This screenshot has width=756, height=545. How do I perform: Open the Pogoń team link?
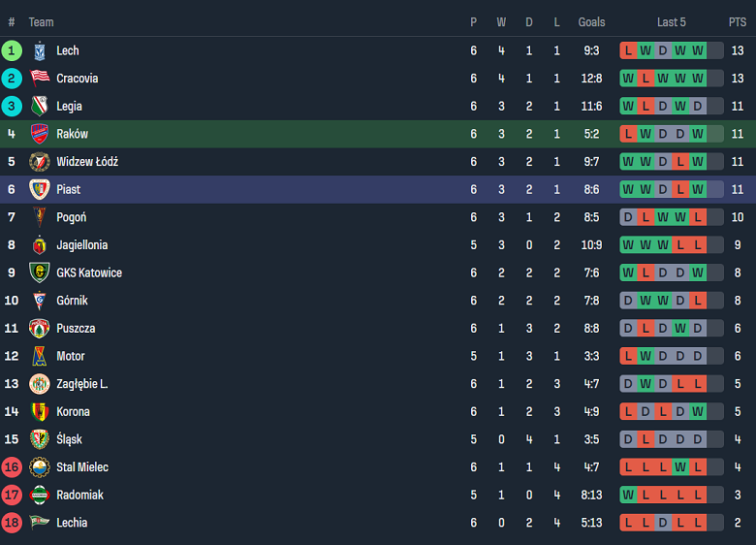click(71, 217)
